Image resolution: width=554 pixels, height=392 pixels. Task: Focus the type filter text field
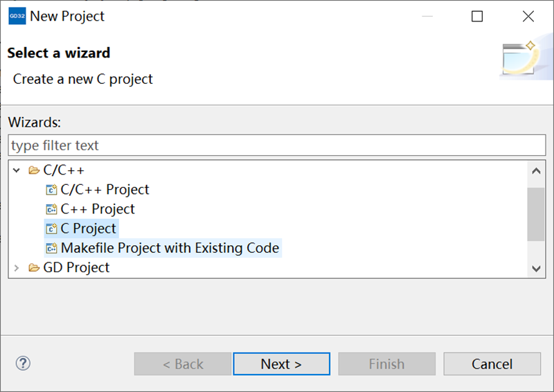[277, 145]
